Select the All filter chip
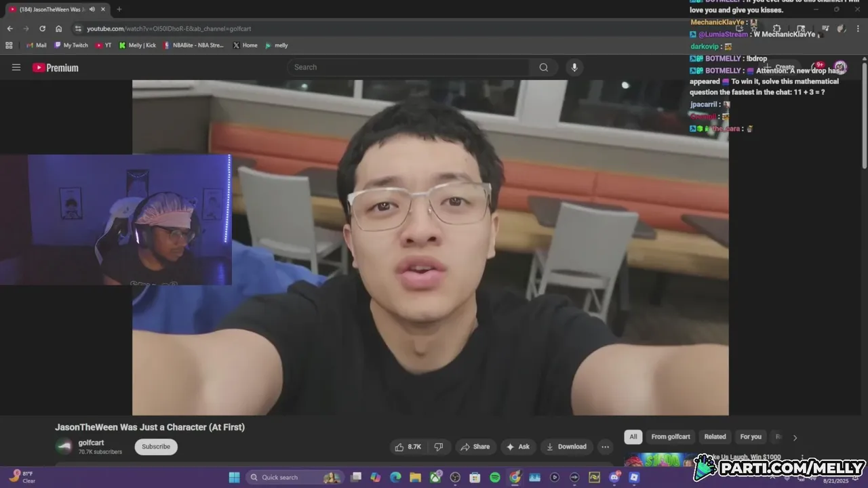868x488 pixels. [633, 436]
